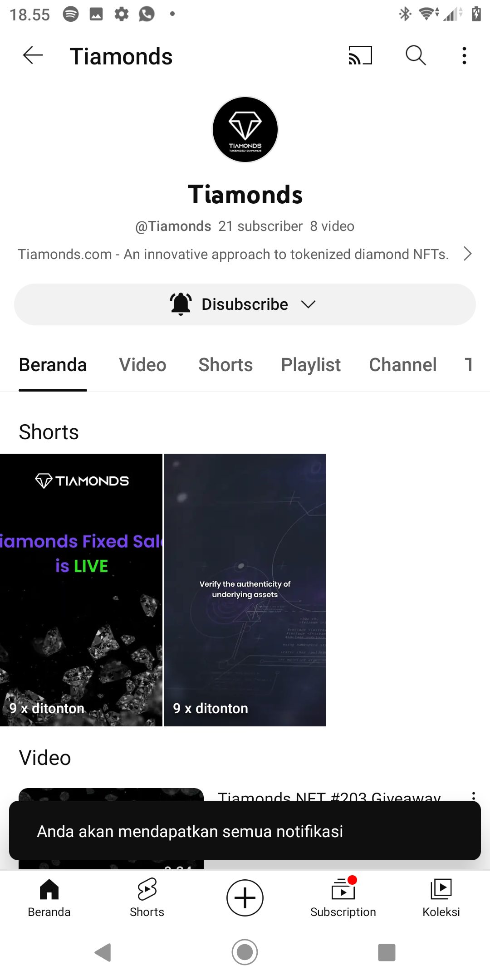This screenshot has height=980, width=490.
Task: Open Subscription feed in bottom navigation
Action: coord(343,898)
